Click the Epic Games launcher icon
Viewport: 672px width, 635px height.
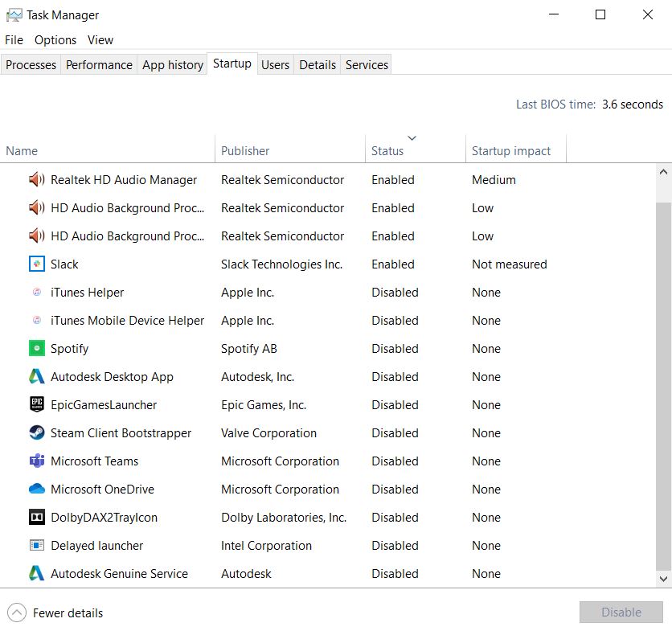tap(36, 404)
